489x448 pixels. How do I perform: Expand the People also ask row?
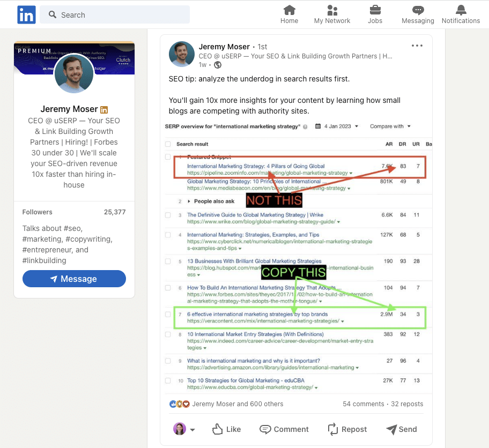tap(189, 201)
